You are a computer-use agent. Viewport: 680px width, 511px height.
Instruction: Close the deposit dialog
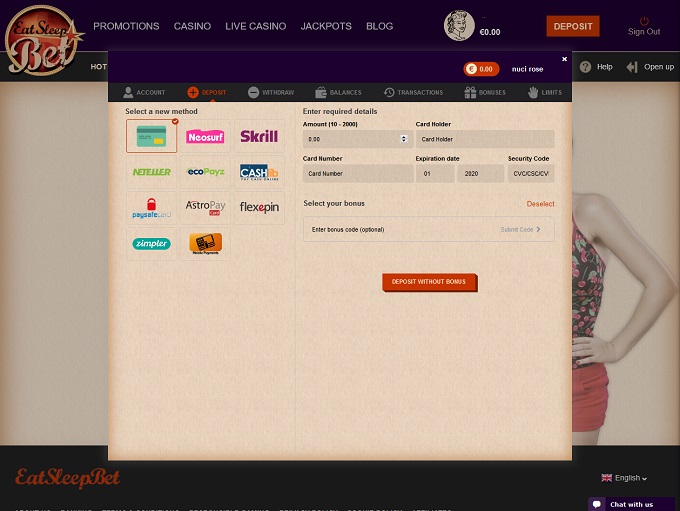coord(564,59)
